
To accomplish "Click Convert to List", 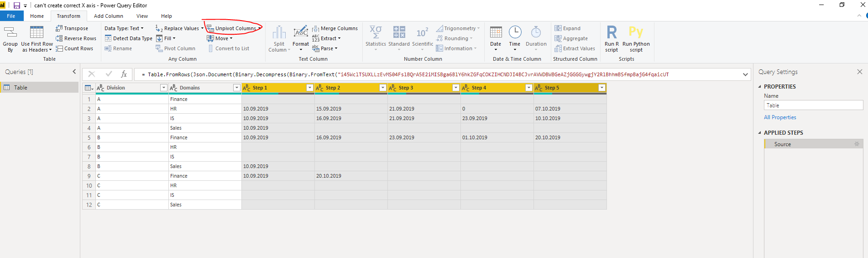I will pyautogui.click(x=229, y=48).
